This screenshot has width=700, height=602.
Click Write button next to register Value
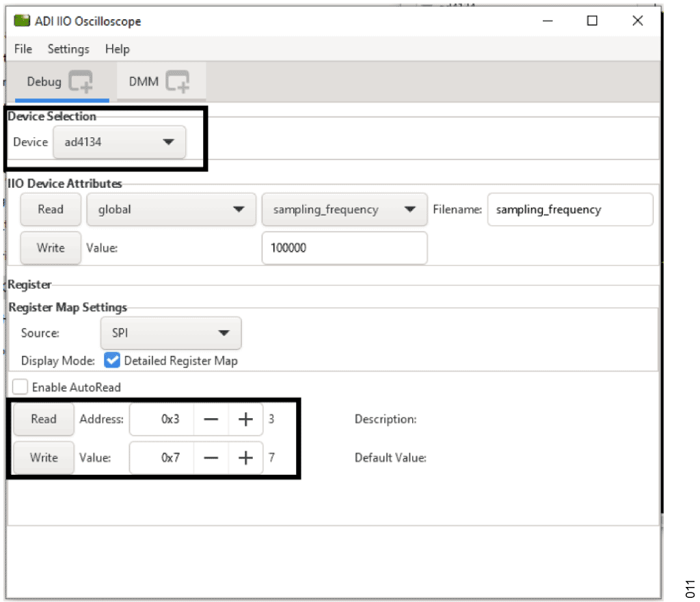click(x=44, y=458)
